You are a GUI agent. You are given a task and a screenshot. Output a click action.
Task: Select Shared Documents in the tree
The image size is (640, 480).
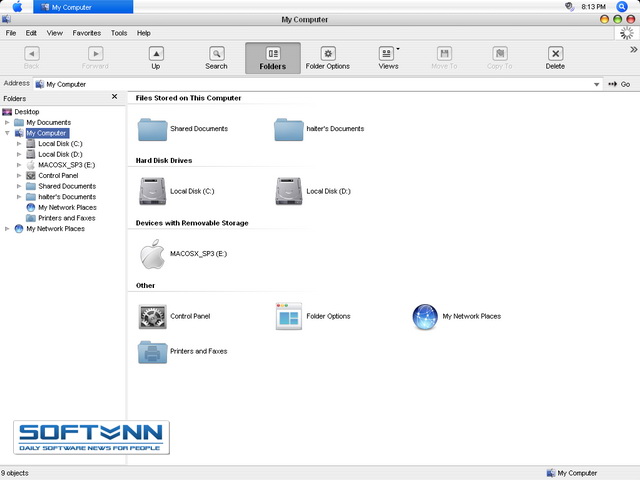click(67, 186)
